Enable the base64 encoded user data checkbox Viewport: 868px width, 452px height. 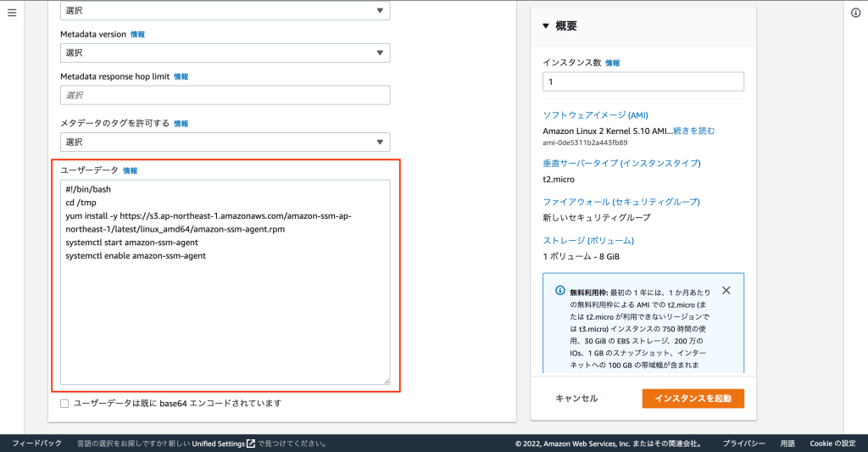click(65, 404)
